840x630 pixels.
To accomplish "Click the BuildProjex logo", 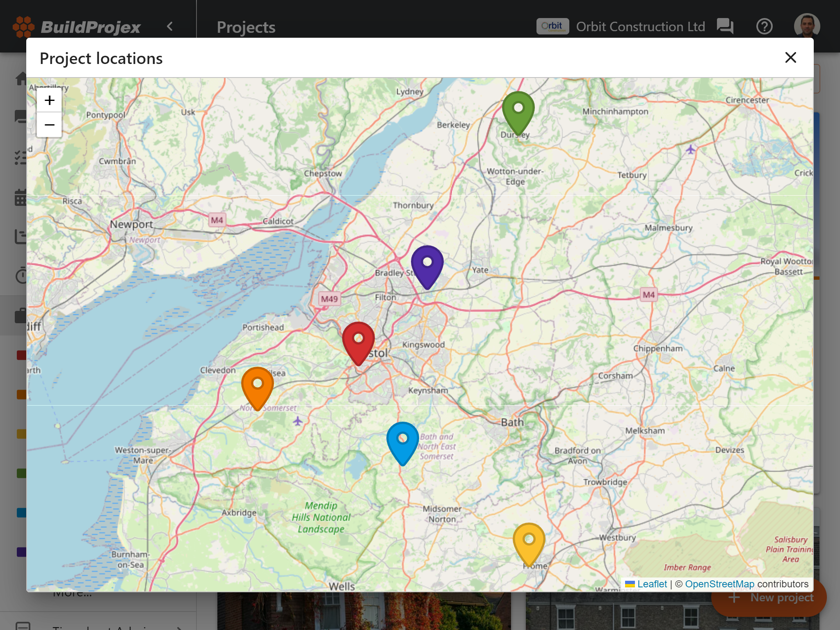I will [x=77, y=27].
